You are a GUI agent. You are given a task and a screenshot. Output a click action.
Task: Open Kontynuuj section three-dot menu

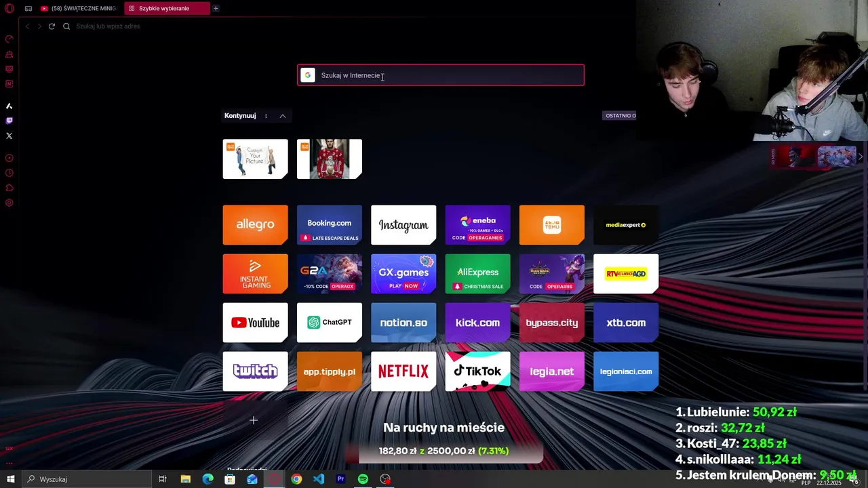click(266, 116)
